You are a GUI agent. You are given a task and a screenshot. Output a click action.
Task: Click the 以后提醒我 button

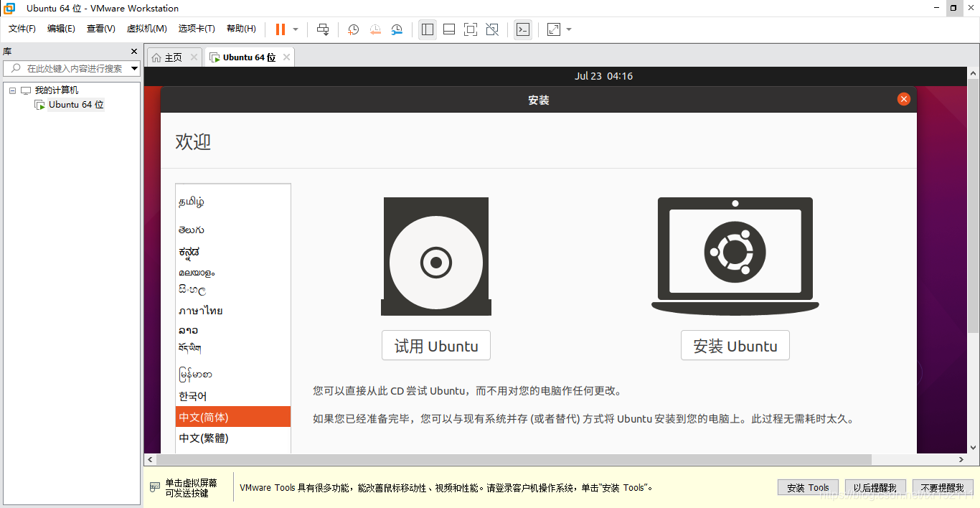pos(875,487)
